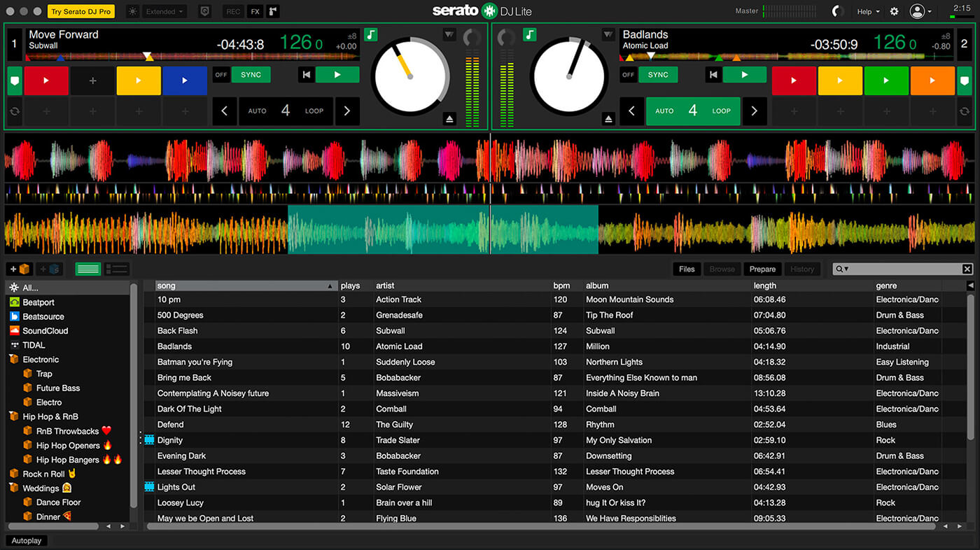
Task: Open the FX panel
Action: pos(255,11)
